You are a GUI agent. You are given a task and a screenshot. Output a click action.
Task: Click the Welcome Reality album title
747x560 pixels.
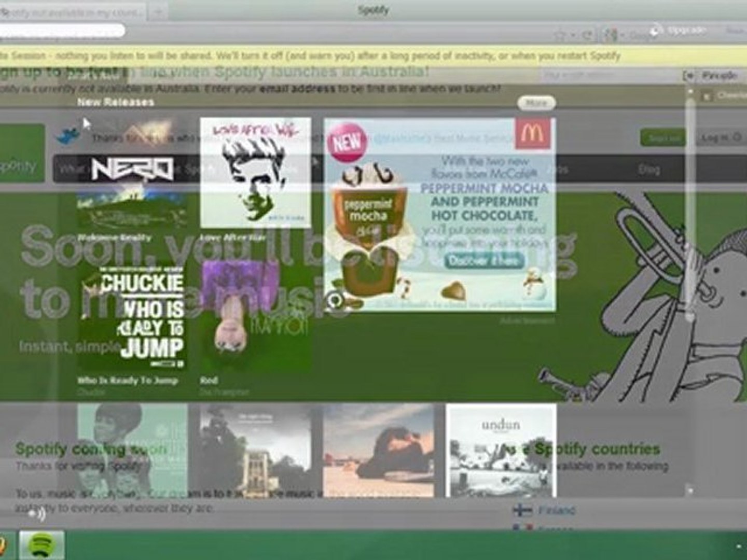[114, 238]
